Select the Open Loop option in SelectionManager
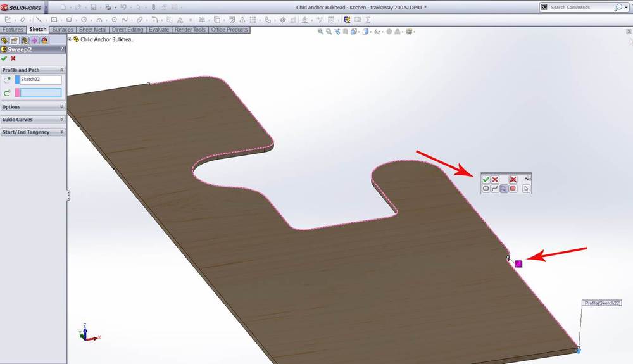The width and height of the screenshot is (633, 364). coord(495,189)
